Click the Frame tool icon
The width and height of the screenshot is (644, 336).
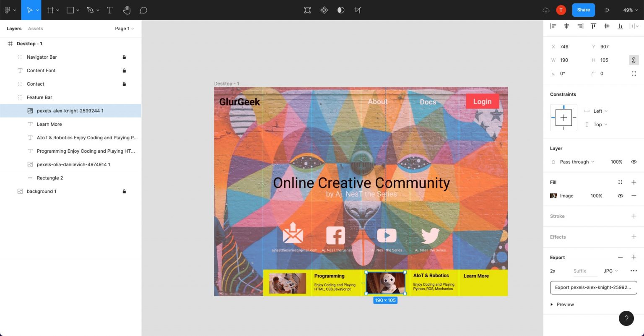(51, 10)
